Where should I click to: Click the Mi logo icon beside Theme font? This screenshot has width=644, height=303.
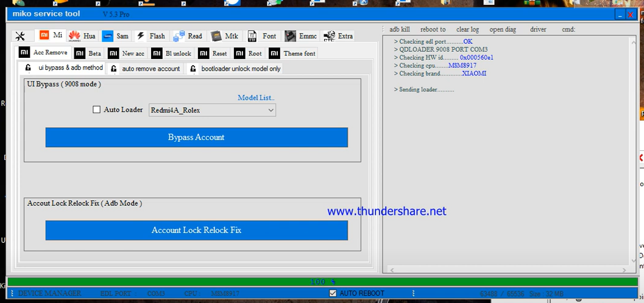275,54
